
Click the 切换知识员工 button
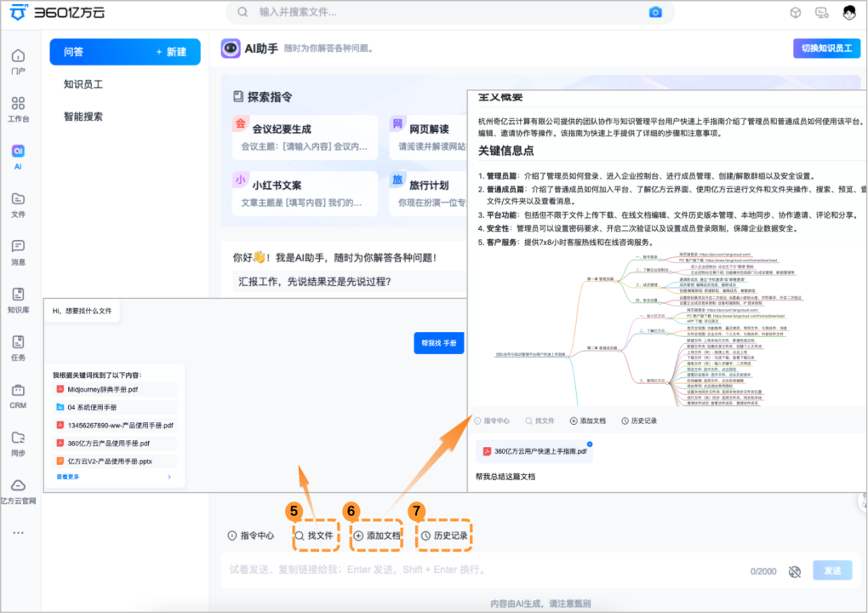click(827, 49)
